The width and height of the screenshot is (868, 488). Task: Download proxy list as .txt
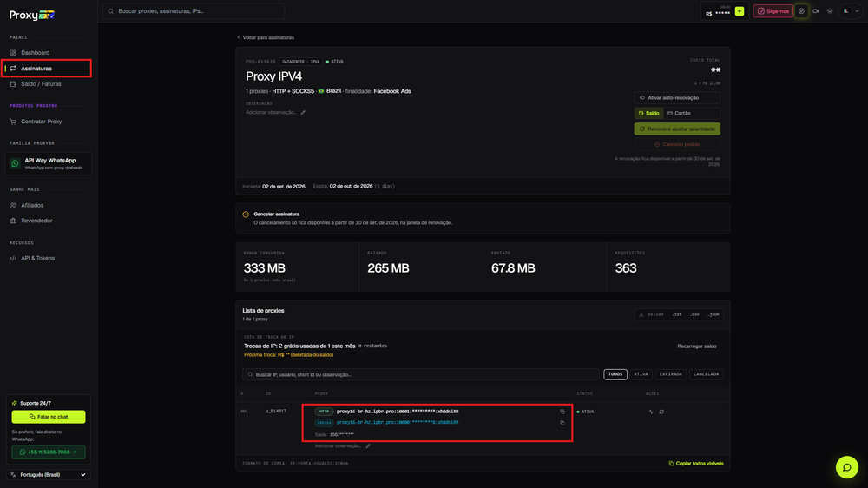[677, 314]
